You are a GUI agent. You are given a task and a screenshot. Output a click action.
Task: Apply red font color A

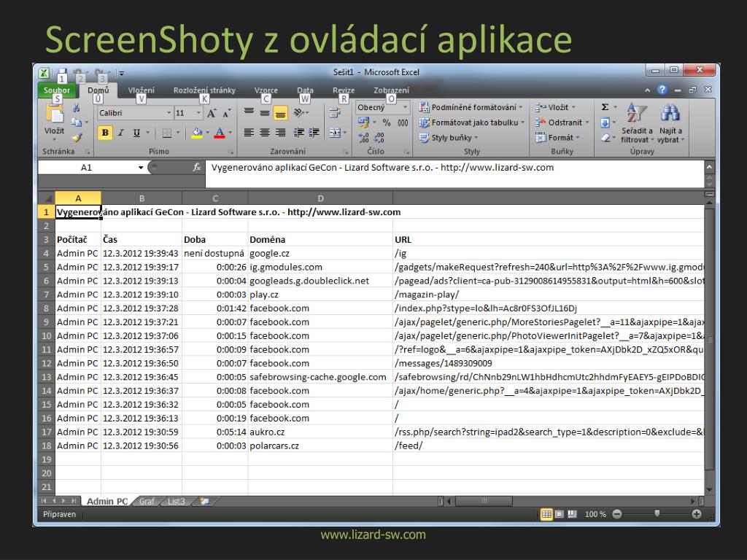coord(220,133)
